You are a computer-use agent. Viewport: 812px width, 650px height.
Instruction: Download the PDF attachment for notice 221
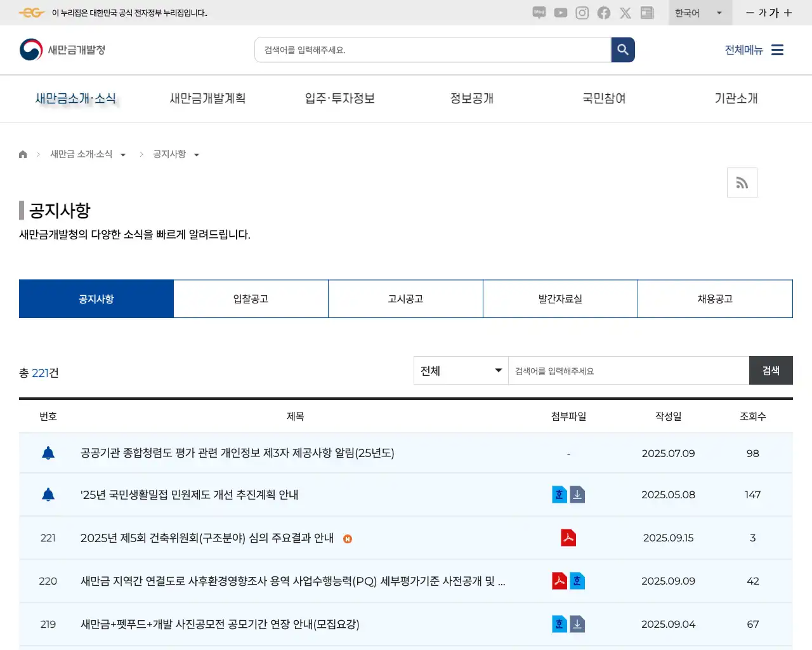(568, 537)
